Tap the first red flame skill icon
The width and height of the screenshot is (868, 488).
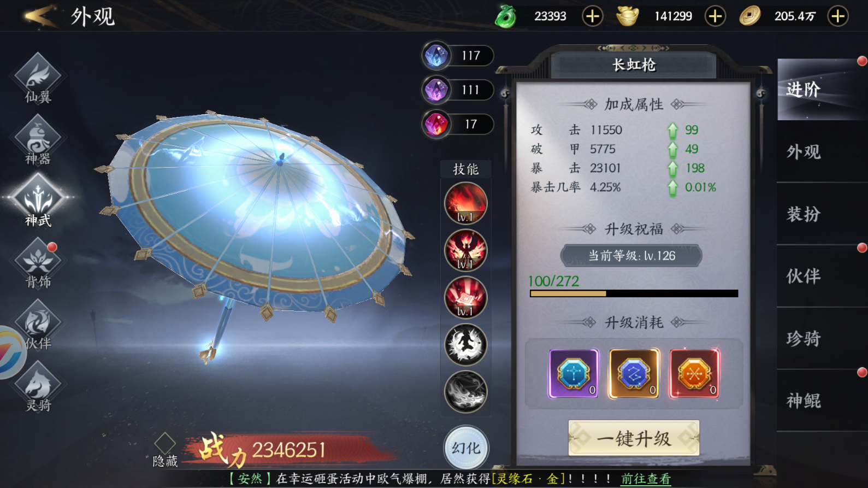[x=465, y=203]
